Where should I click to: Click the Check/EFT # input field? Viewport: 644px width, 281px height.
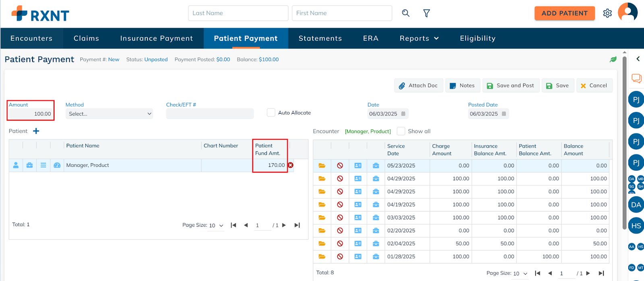(210, 114)
